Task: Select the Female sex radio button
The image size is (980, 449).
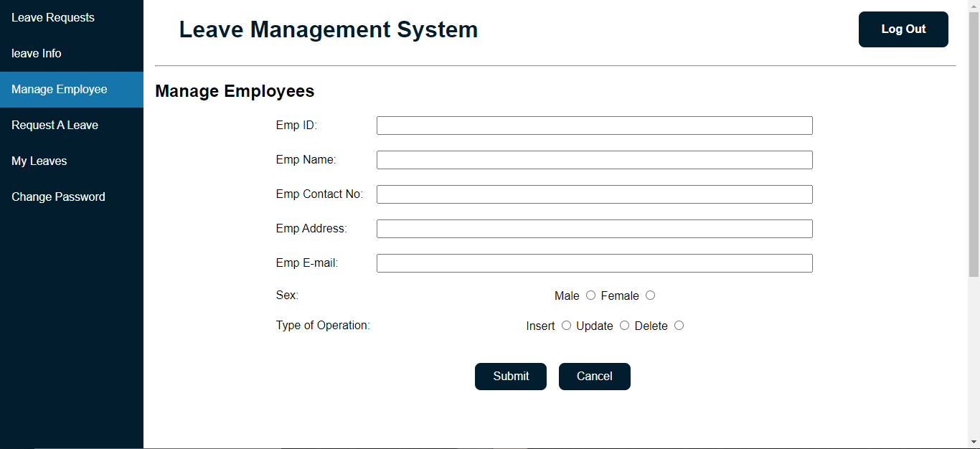Action: coord(650,296)
